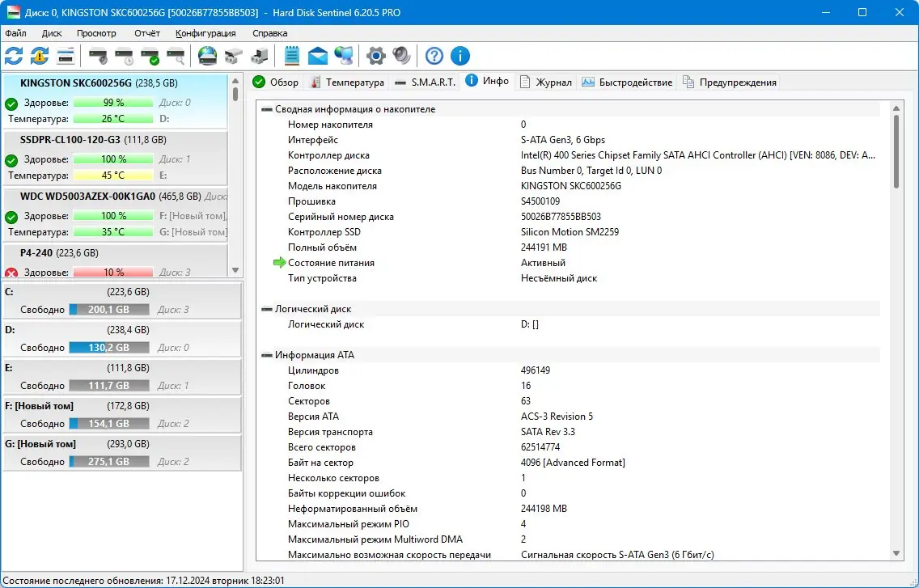Click the question mark help icon
The width and height of the screenshot is (919, 588).
434,57
